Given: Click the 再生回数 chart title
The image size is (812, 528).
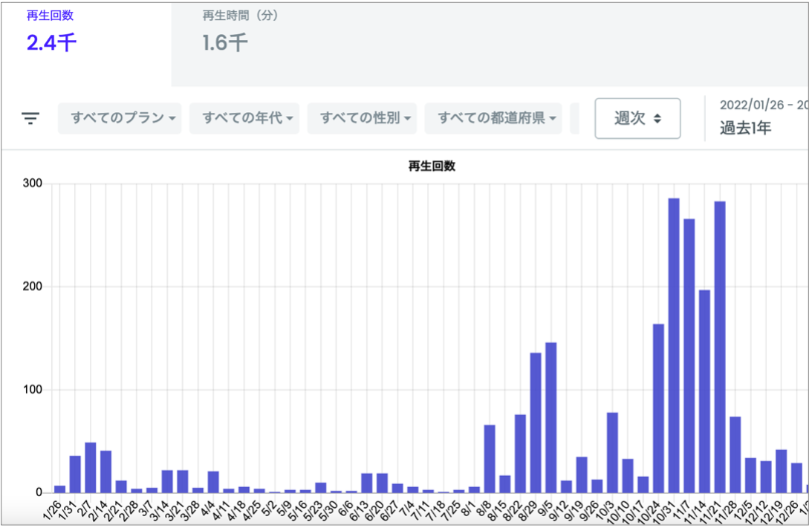Looking at the screenshot, I should [x=432, y=166].
